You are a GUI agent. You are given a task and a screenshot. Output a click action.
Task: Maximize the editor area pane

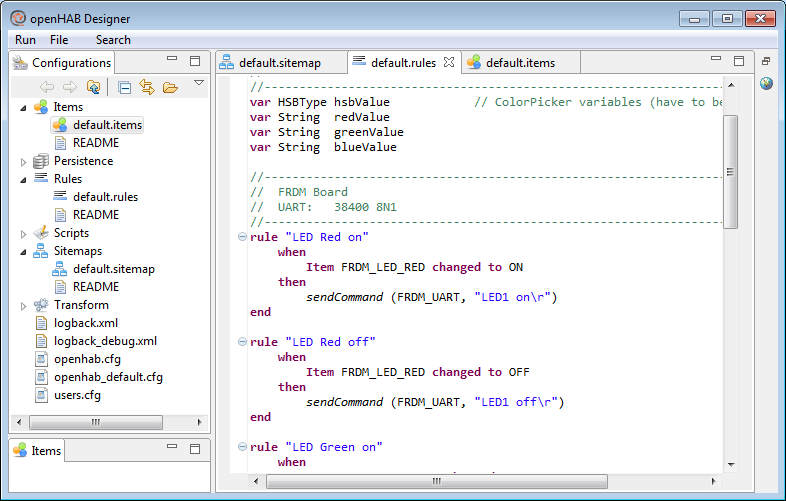click(738, 61)
